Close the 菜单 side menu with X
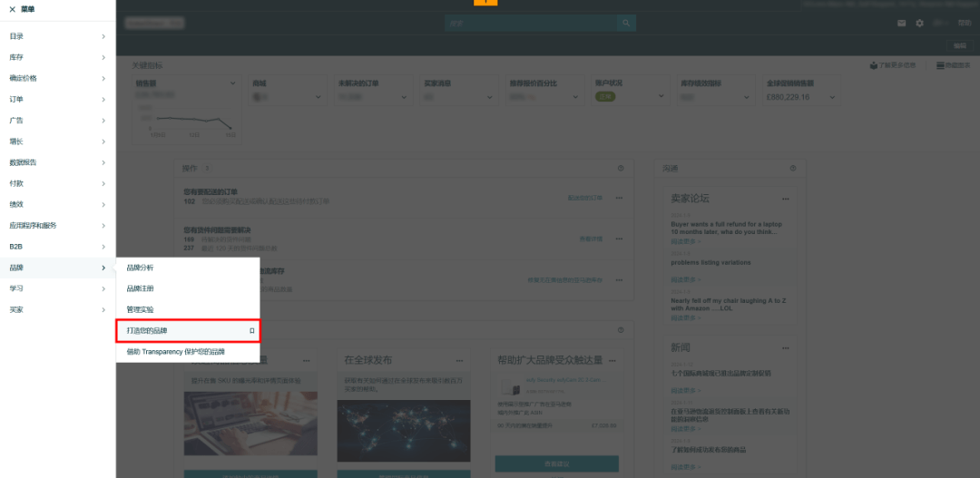 pos(12,8)
